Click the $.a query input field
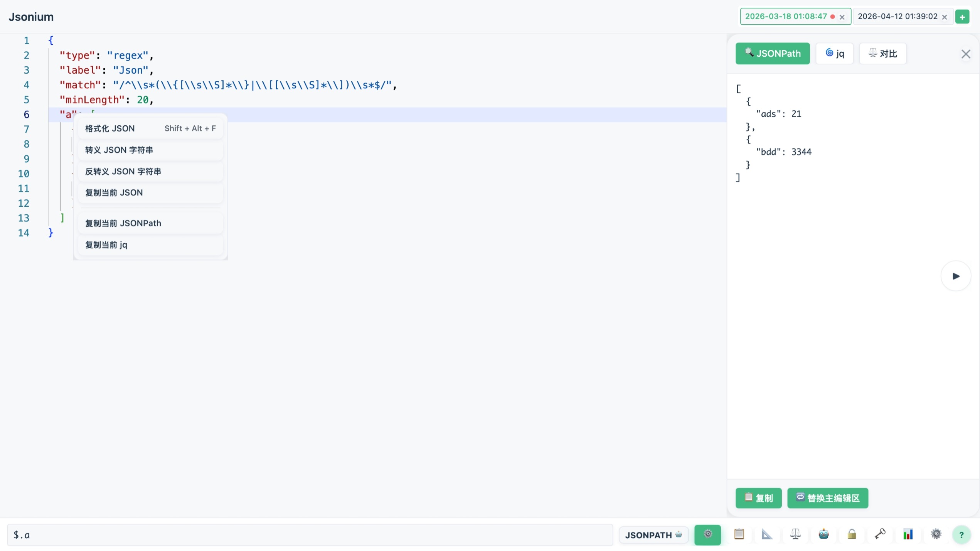Viewport: 980px width, 551px height. click(308, 535)
